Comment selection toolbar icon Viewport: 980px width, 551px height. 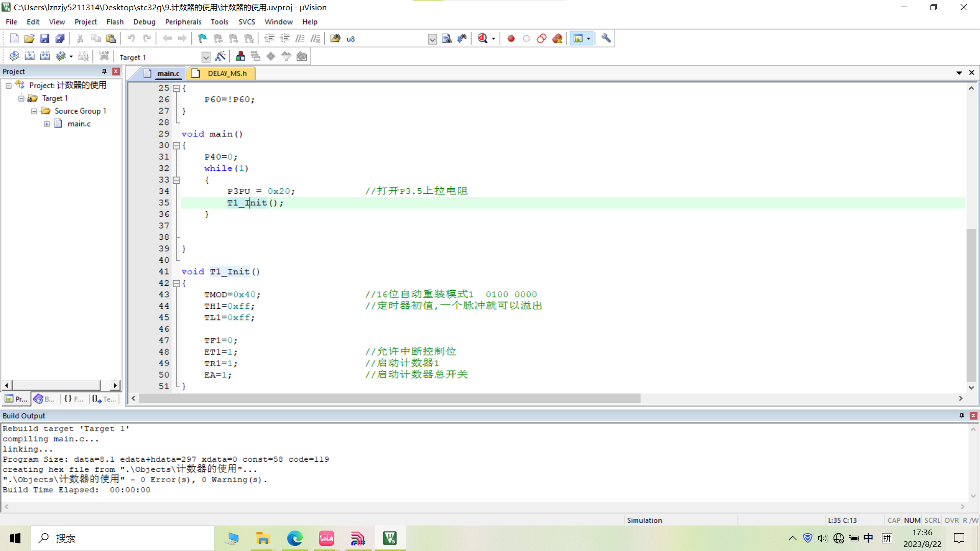coord(300,38)
